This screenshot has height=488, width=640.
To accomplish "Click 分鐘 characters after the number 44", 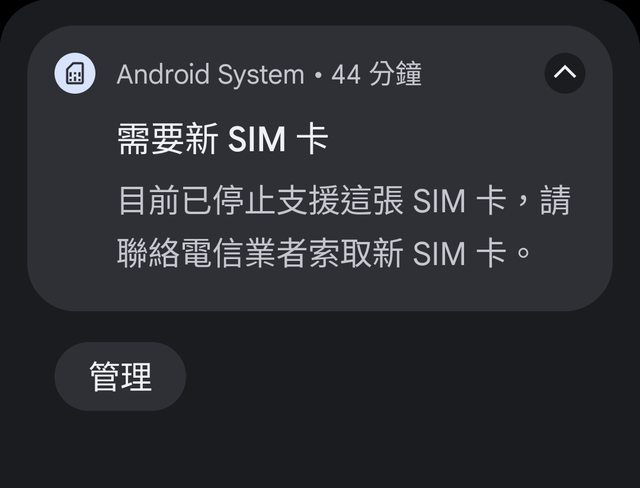I will click(395, 74).
